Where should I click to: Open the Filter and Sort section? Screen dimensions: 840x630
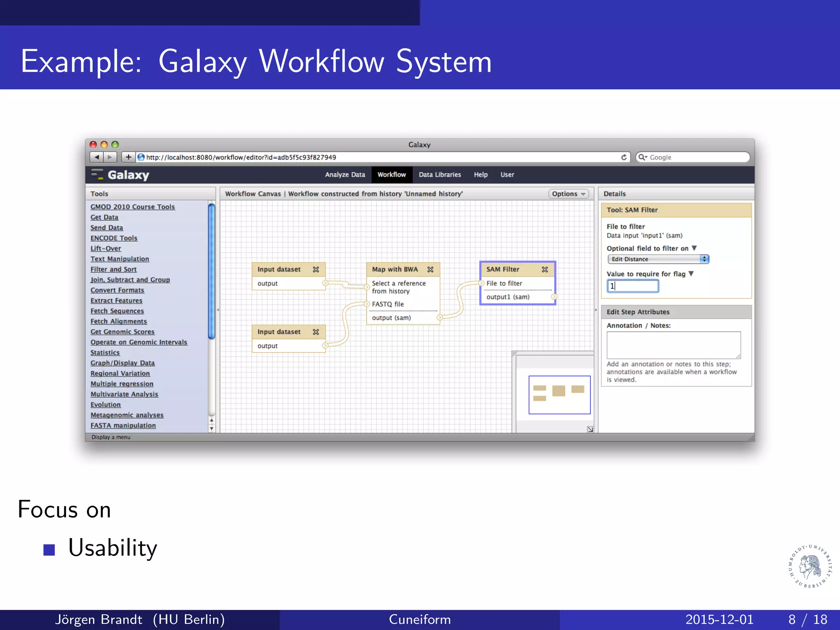click(114, 269)
